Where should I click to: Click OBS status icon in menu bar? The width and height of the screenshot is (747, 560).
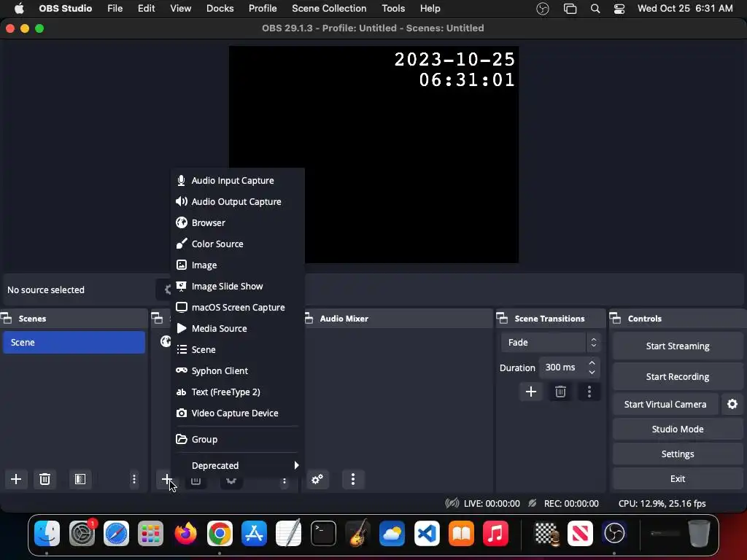tap(543, 9)
